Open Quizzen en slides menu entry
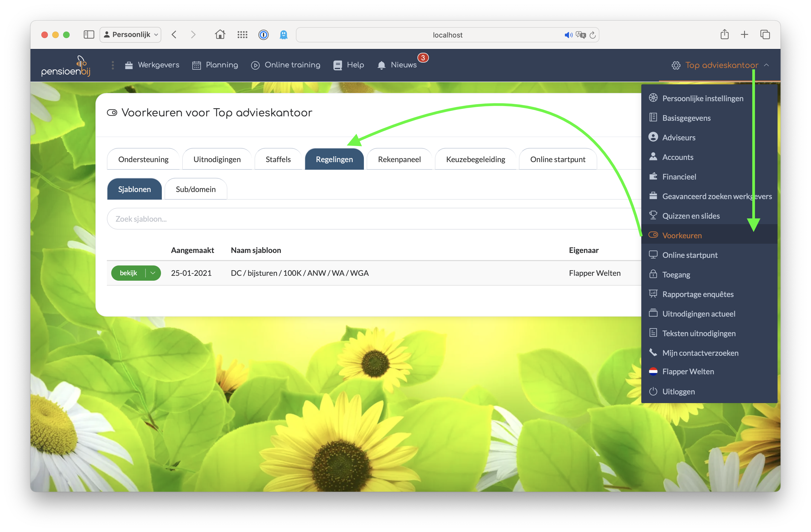The height and width of the screenshot is (532, 811). [709, 216]
